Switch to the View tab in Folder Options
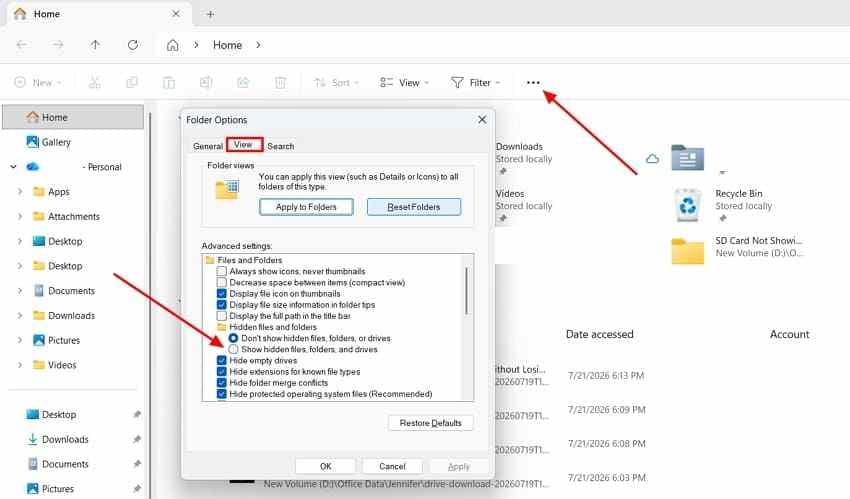The height and width of the screenshot is (499, 850). pyautogui.click(x=244, y=145)
